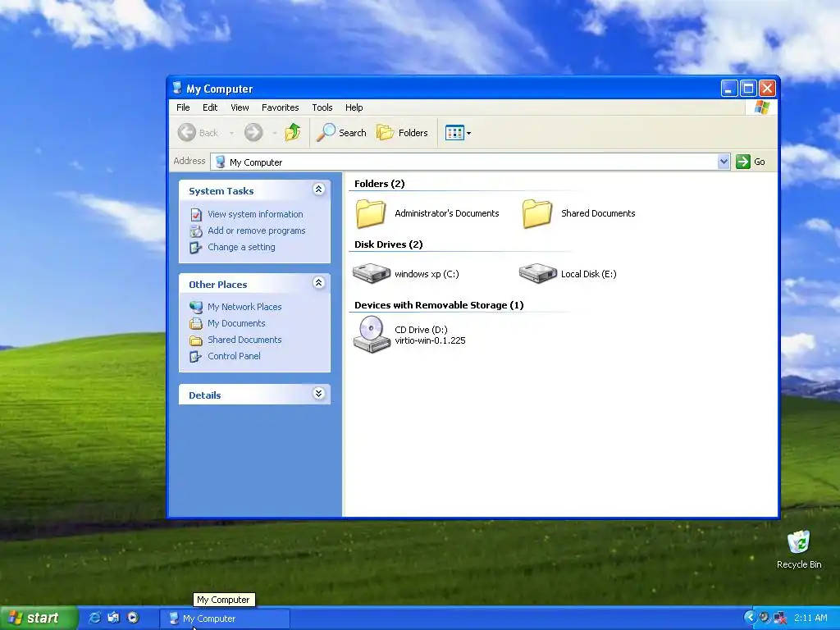Open the Back history dropdown arrow

pyautogui.click(x=231, y=133)
